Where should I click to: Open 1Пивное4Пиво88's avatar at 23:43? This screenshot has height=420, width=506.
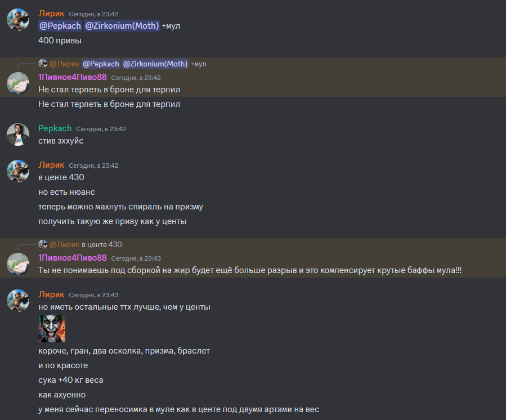(x=18, y=264)
